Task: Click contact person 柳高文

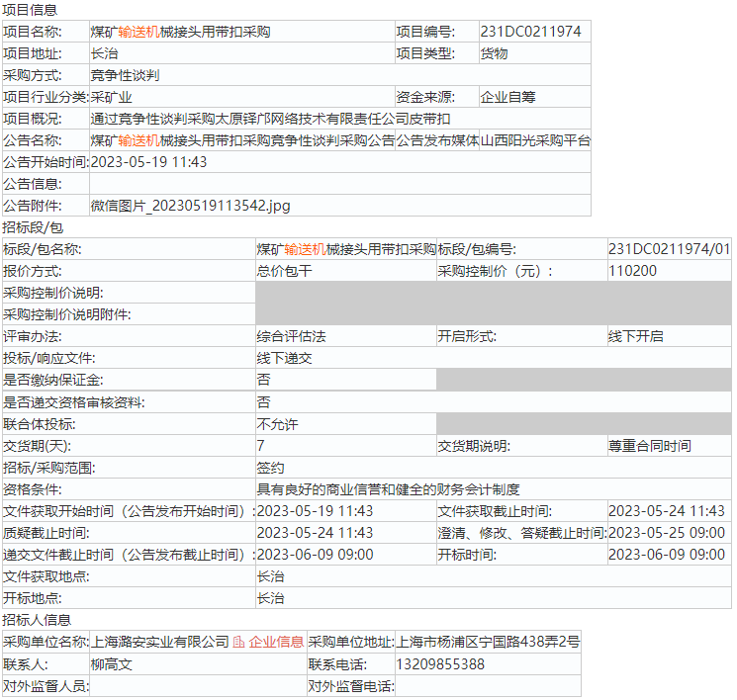Action: 112,664
